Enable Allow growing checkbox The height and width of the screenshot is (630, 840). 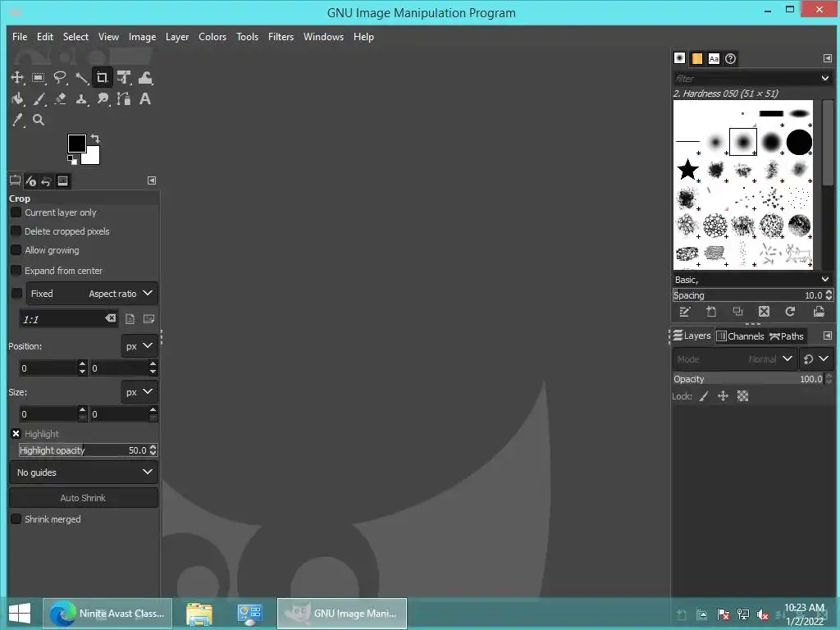pos(16,250)
